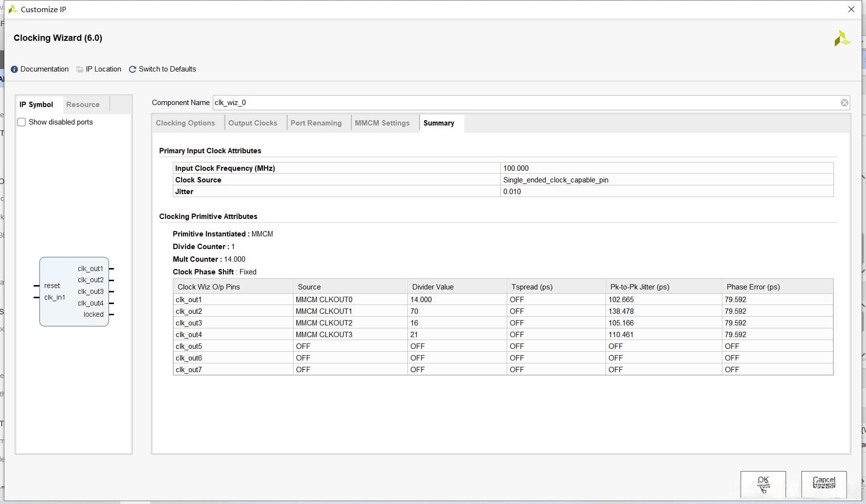
Task: Click the OK button
Action: 763,484
